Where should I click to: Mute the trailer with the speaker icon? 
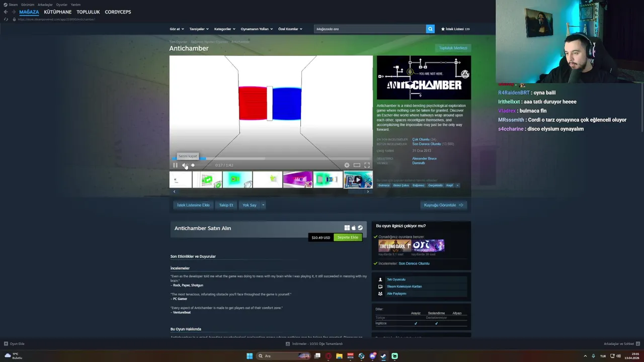click(x=184, y=165)
